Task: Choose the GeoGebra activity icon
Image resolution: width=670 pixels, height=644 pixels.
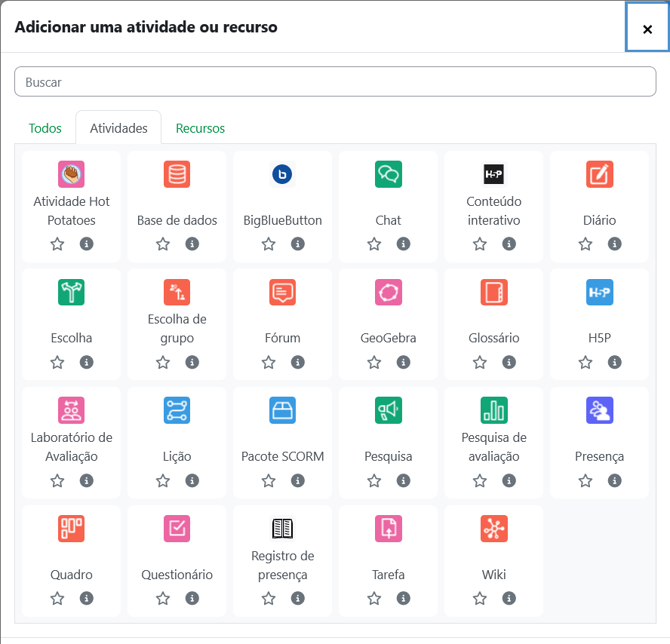Action: 388,292
